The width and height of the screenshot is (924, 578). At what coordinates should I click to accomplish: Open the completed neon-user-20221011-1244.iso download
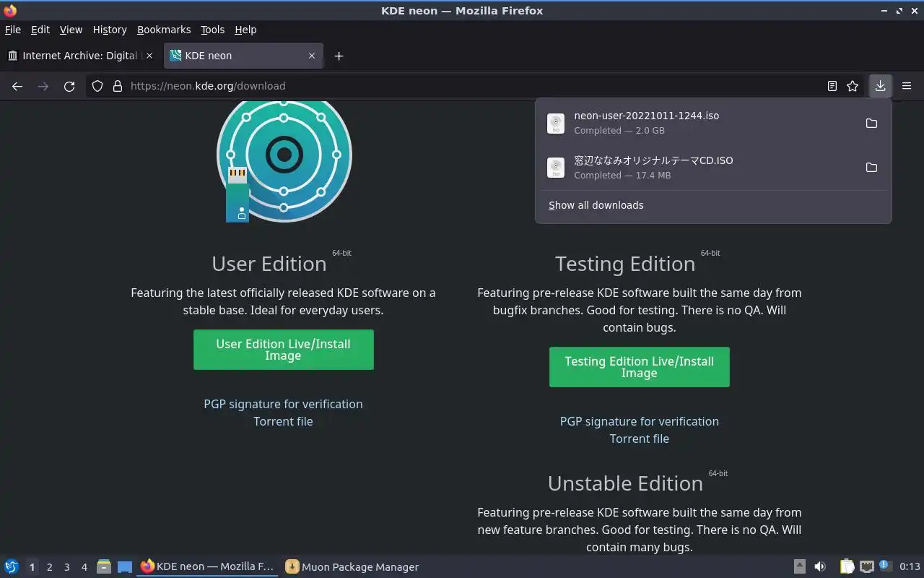[x=699, y=124]
